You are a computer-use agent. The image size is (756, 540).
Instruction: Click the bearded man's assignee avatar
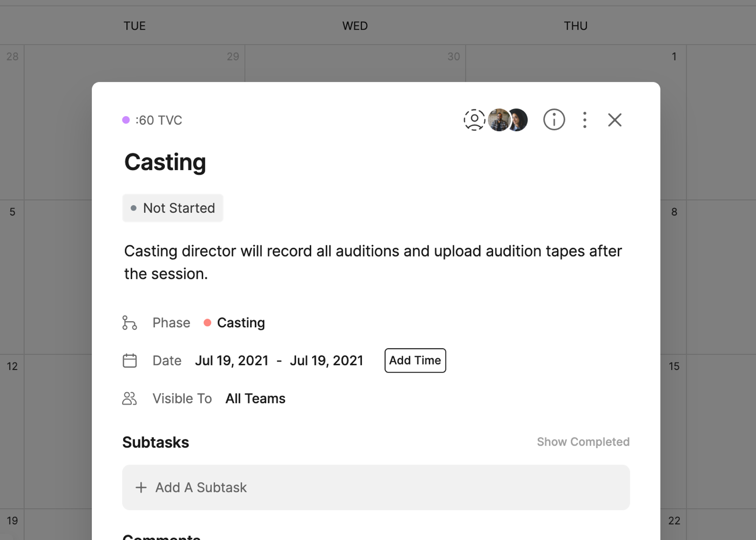[x=498, y=120]
